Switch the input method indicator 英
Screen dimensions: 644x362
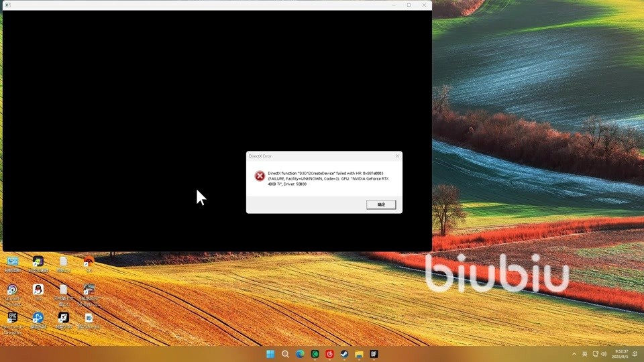click(x=584, y=354)
